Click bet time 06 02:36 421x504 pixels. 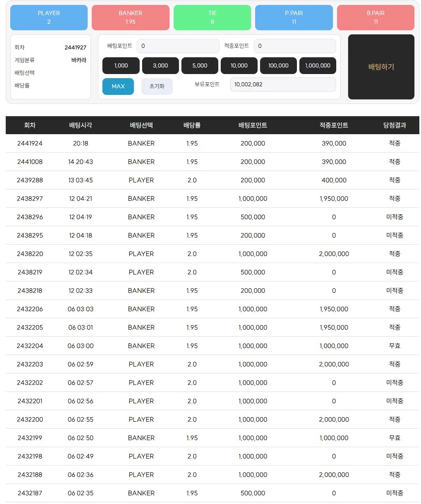(x=81, y=475)
